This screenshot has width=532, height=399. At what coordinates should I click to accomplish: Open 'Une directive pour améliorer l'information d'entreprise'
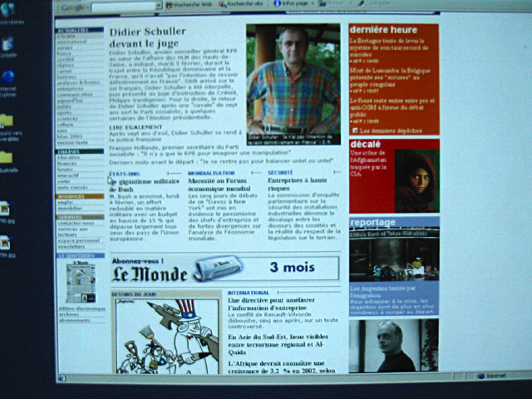pos(272,304)
